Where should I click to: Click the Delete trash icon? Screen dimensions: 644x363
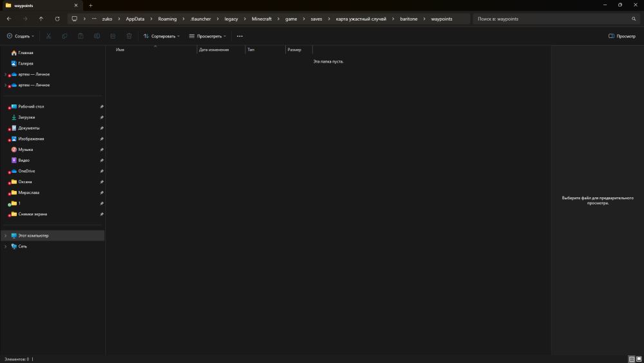coord(129,36)
